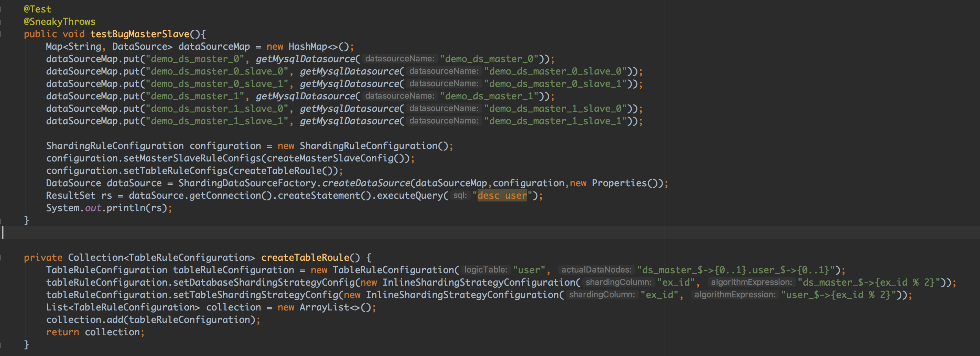Click the executeQuery method call
This screenshot has height=356, width=980.
(410, 196)
